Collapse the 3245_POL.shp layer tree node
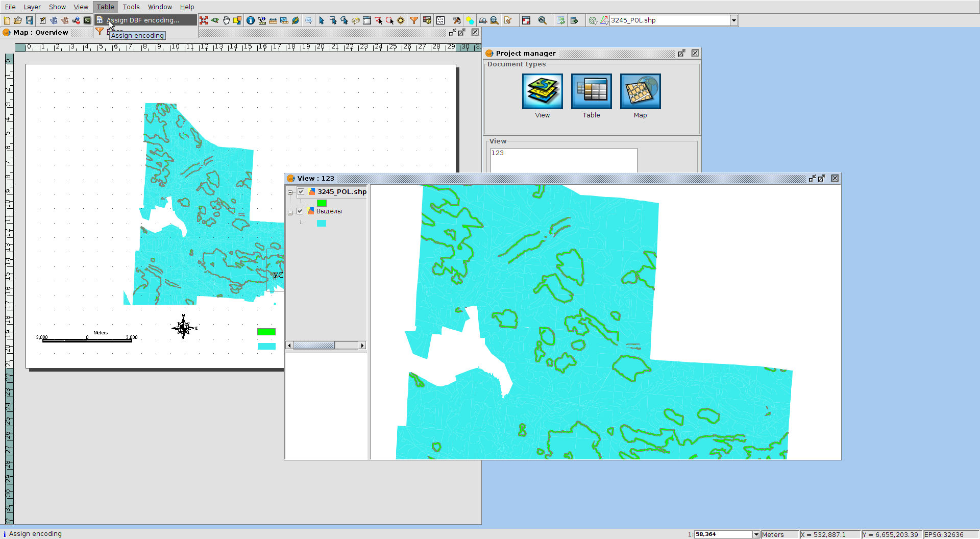Screen dimensions: 980x539 (x=290, y=193)
